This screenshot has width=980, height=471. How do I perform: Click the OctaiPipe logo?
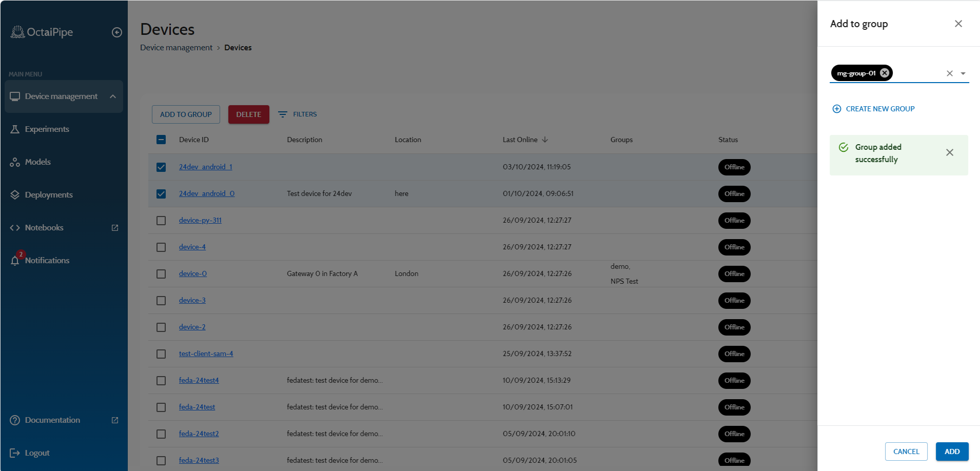42,32
